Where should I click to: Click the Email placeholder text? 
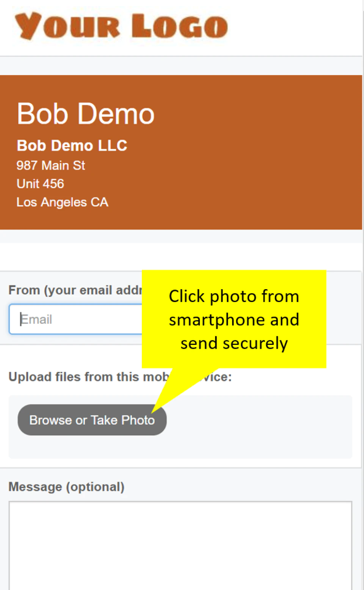coord(36,319)
